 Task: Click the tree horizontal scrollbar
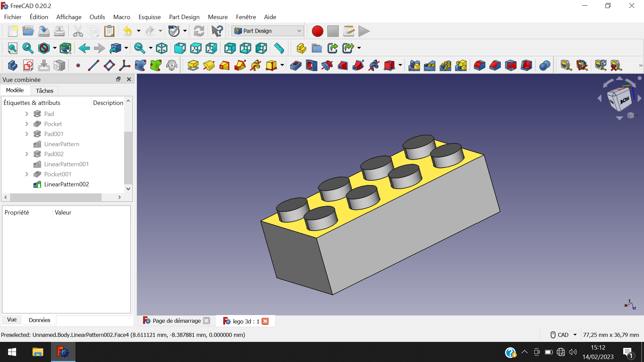click(x=56, y=197)
